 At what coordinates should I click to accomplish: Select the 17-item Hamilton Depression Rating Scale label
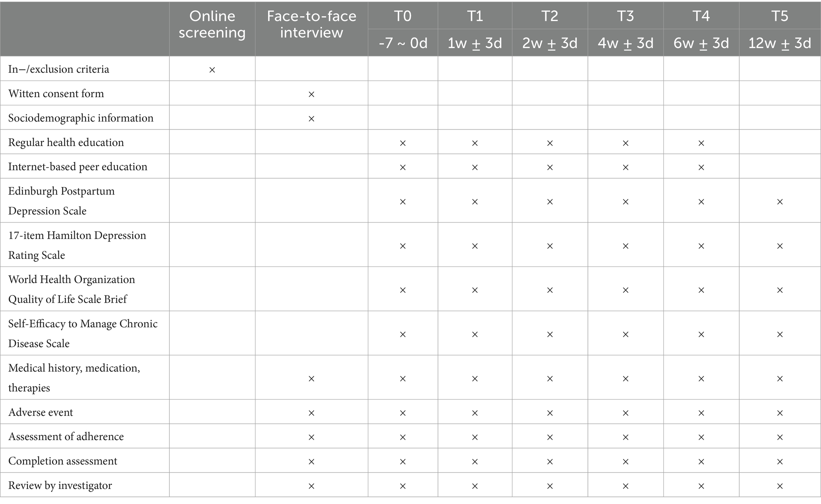pos(77,245)
